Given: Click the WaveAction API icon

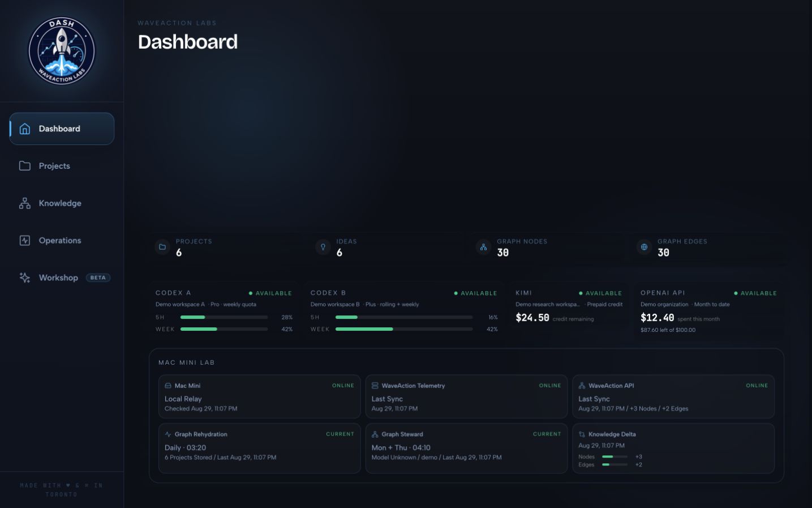Looking at the screenshot, I should point(582,386).
